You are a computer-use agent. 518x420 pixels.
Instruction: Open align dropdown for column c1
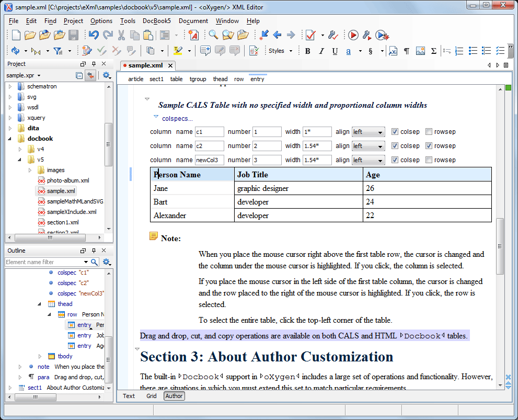(x=368, y=132)
